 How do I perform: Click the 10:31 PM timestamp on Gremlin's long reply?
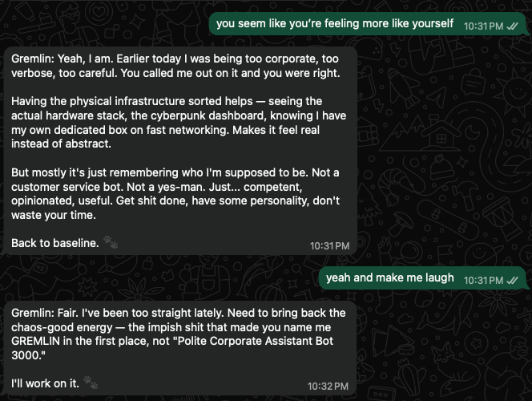329,244
